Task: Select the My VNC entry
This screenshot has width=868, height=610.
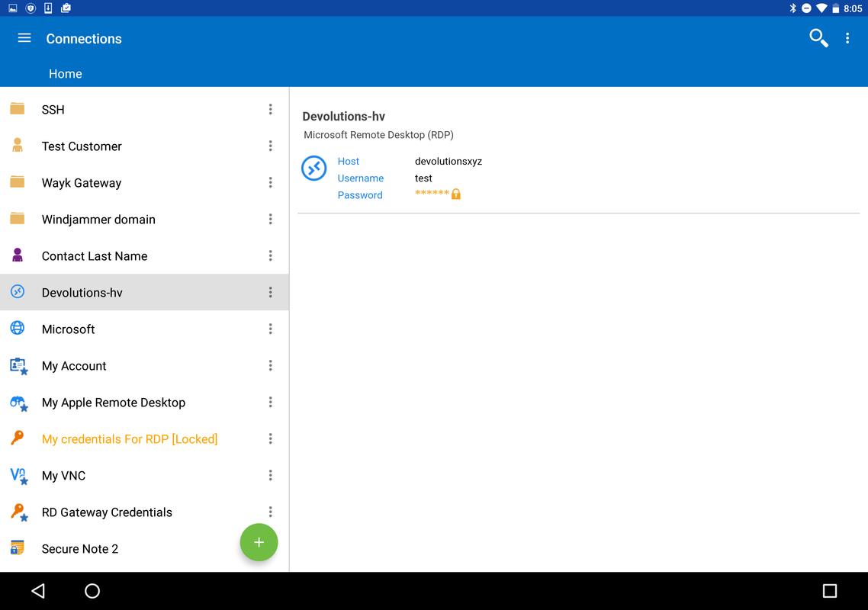Action: point(144,475)
